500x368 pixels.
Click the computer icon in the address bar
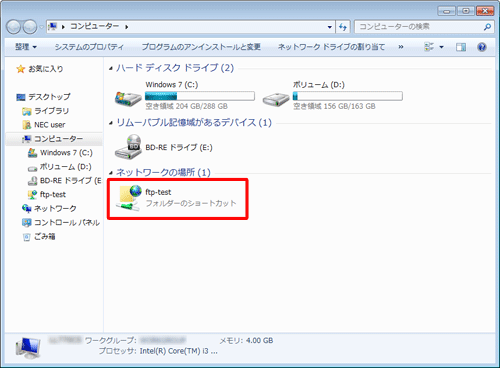click(52, 27)
